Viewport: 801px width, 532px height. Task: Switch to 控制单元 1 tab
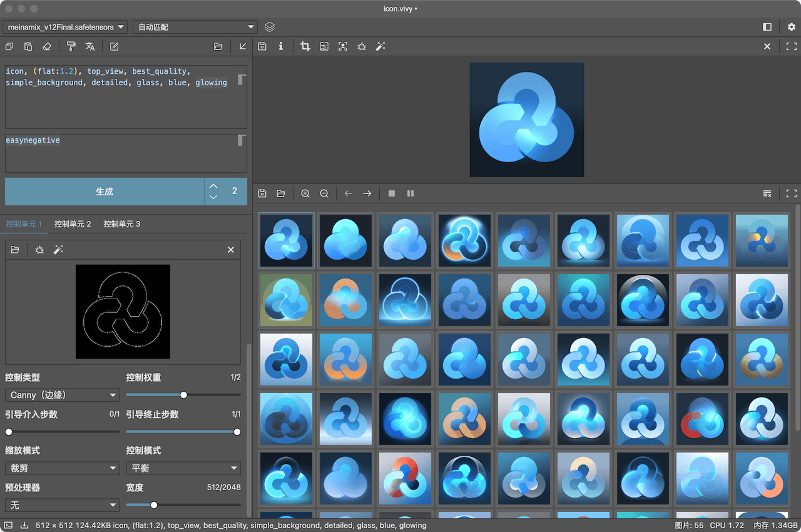click(24, 223)
